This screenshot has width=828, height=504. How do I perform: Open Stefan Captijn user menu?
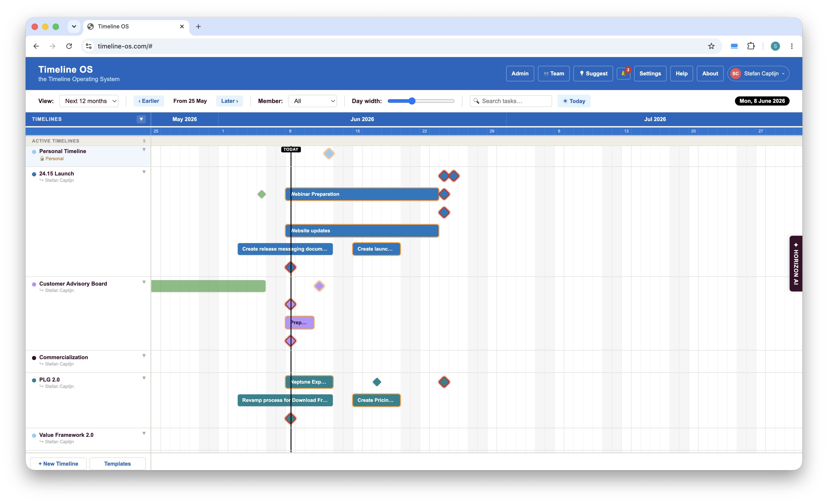pyautogui.click(x=759, y=74)
